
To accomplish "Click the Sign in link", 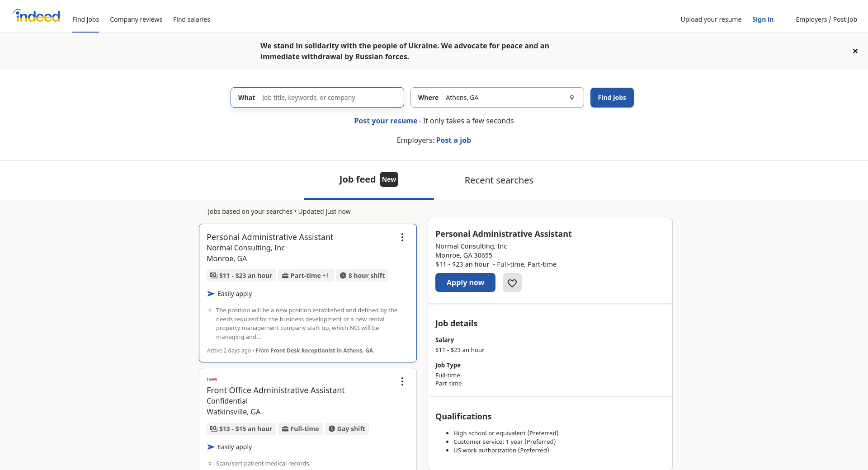I will point(762,19).
